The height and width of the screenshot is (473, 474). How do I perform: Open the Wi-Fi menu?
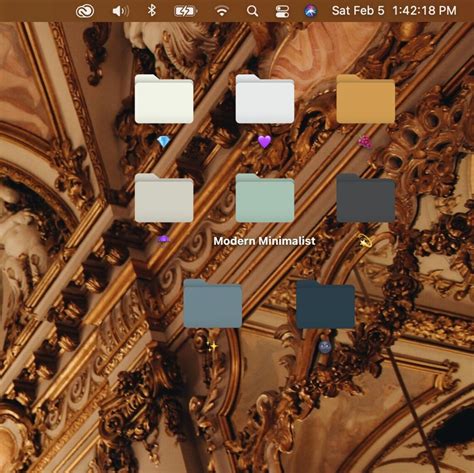[x=222, y=11]
